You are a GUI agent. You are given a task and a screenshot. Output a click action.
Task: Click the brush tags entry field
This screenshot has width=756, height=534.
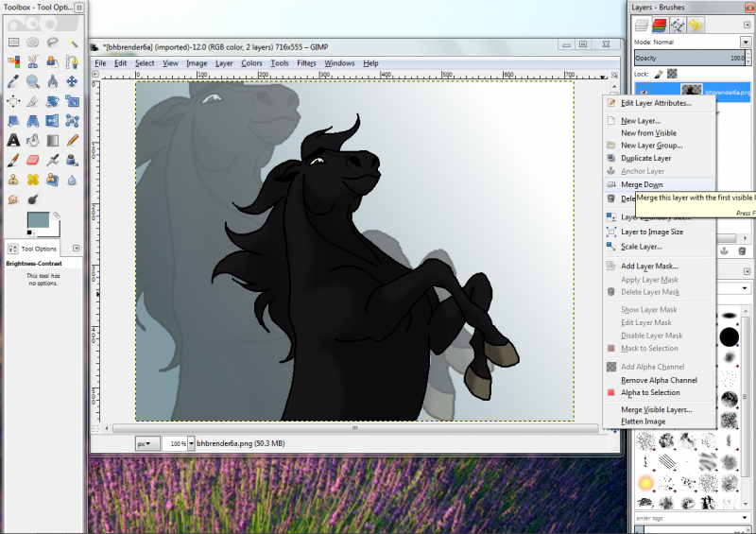[688, 518]
